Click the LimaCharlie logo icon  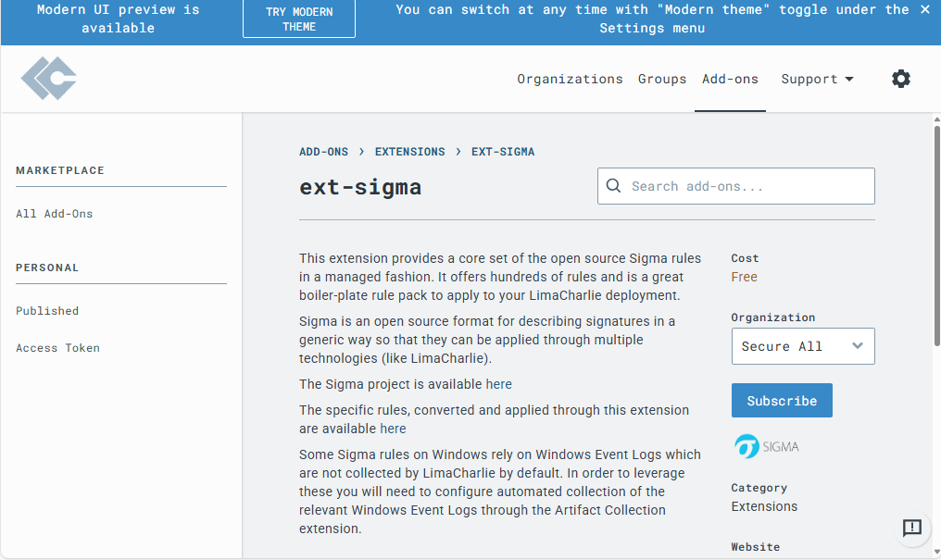48,79
